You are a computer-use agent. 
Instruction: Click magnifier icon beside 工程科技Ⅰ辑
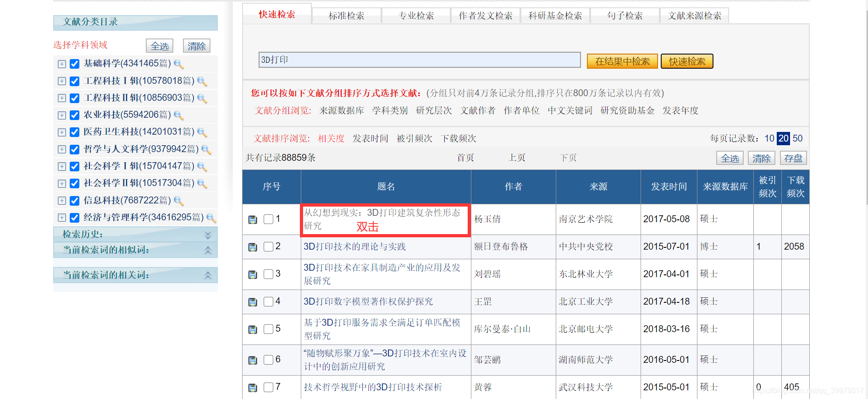(202, 82)
